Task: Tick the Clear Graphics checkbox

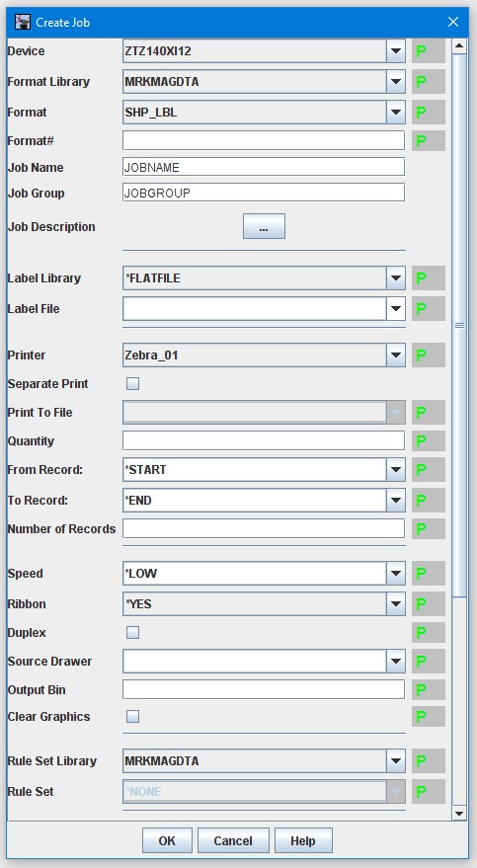Action: pyautogui.click(x=132, y=716)
